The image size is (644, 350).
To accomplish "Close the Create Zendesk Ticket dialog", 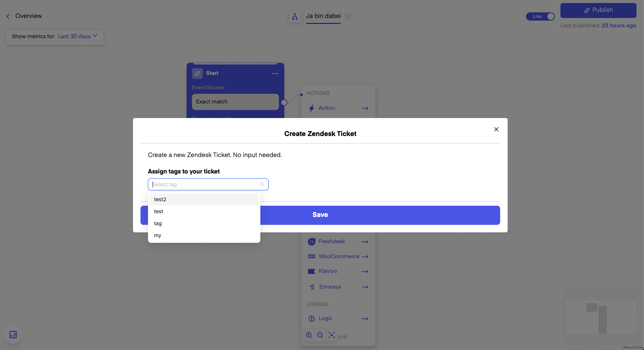I will 496,129.
